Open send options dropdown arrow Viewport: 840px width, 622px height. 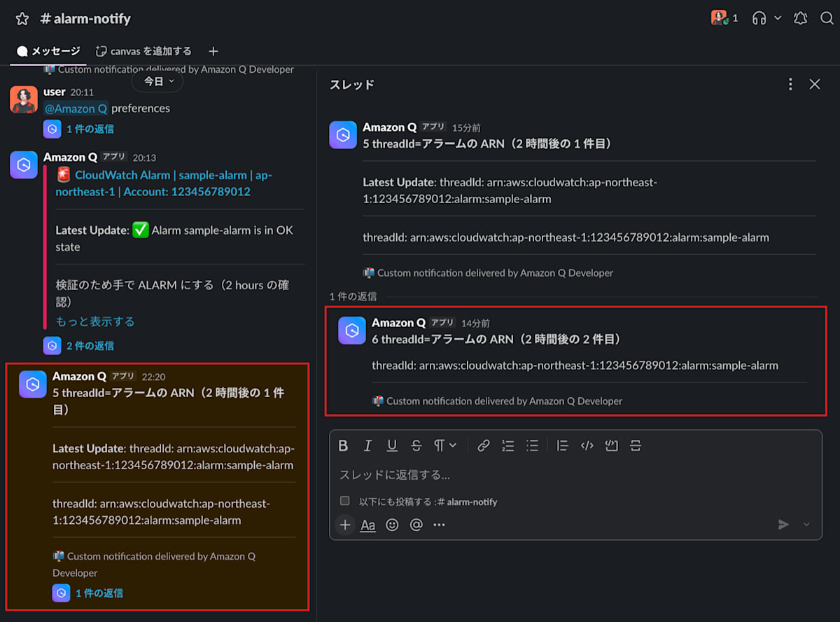[806, 525]
